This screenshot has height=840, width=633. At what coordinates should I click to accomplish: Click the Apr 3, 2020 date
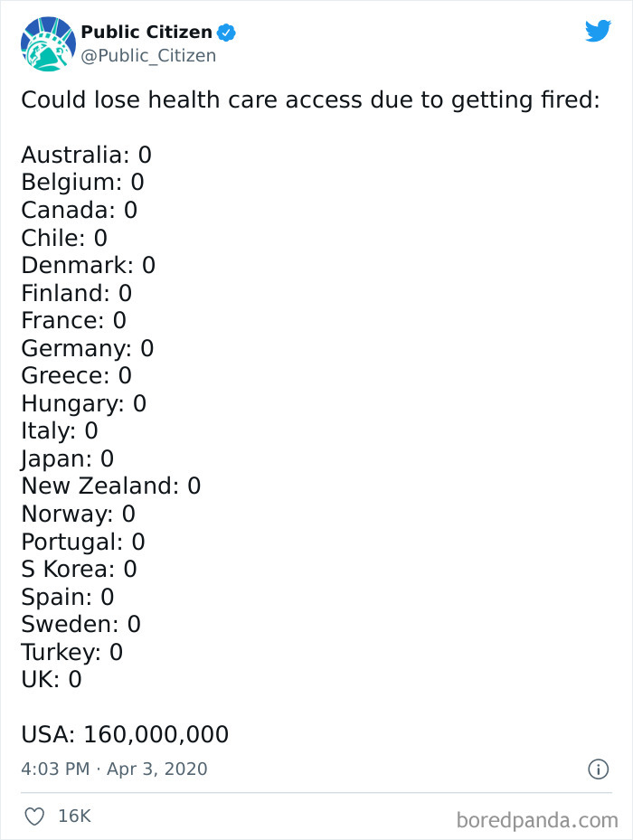coord(157,769)
